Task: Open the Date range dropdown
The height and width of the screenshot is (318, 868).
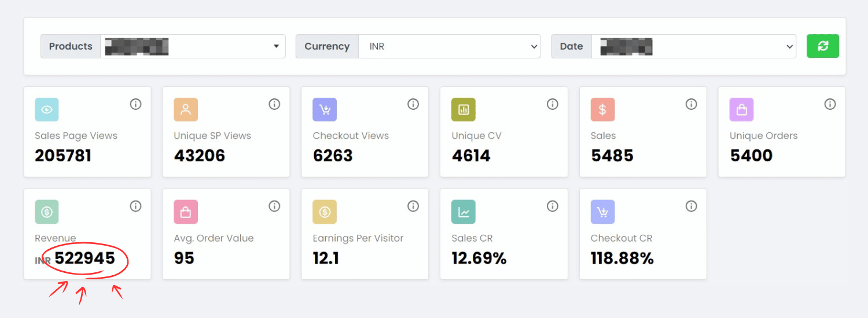Action: 693,46
